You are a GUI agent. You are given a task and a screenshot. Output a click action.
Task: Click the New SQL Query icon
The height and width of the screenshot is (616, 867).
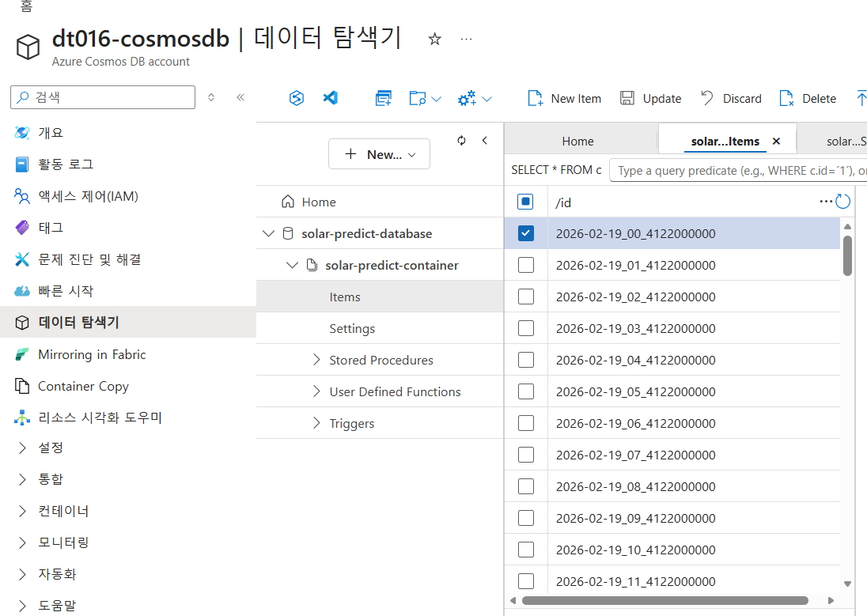pyautogui.click(x=383, y=98)
